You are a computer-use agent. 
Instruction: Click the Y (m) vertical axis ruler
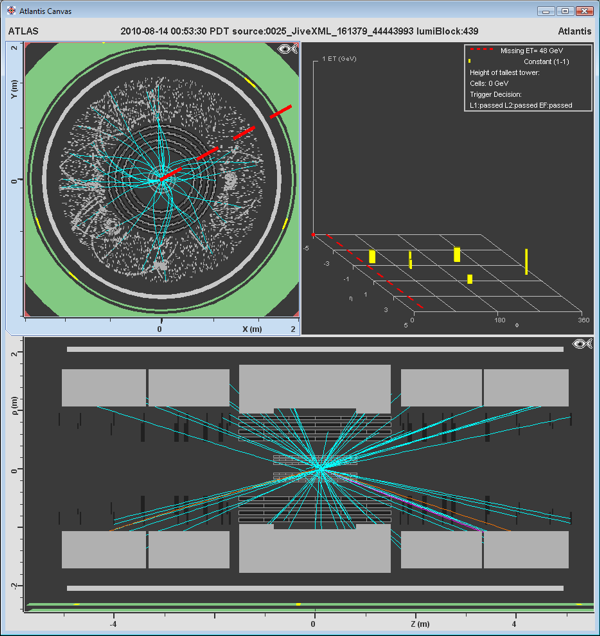coord(14,180)
